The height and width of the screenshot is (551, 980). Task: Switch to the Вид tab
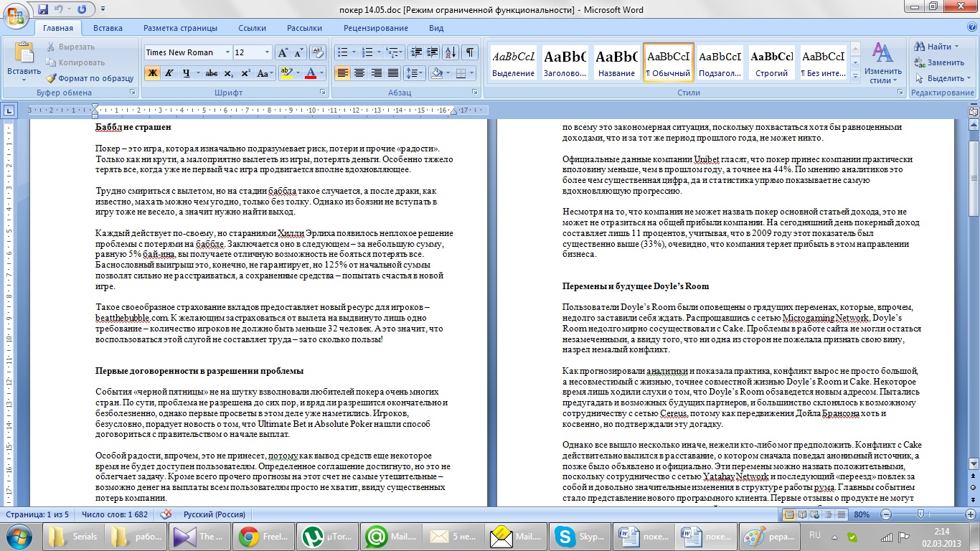tap(436, 29)
